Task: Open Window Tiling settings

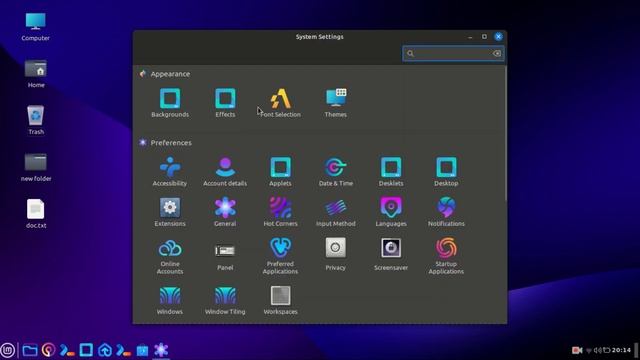Action: 225,300
